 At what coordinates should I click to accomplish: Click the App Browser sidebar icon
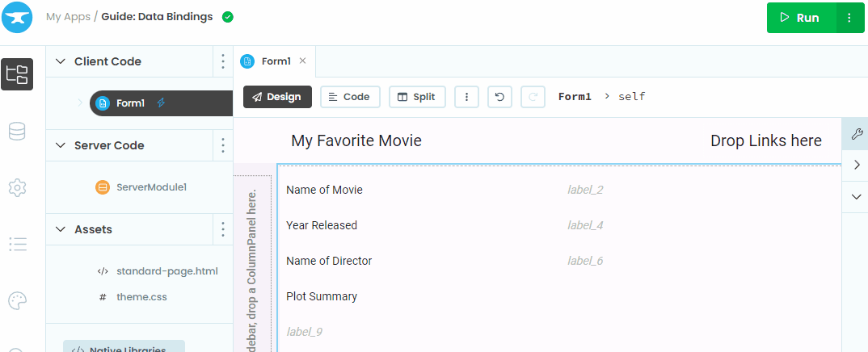[17, 74]
